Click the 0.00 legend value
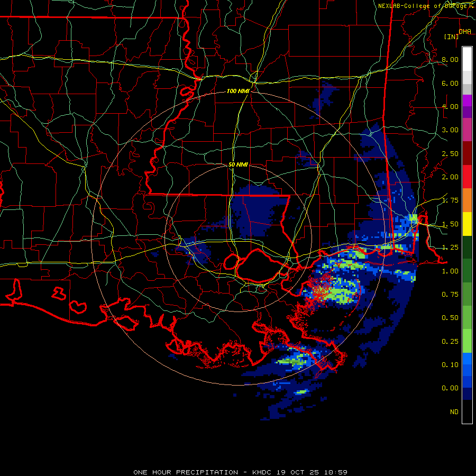 450,388
